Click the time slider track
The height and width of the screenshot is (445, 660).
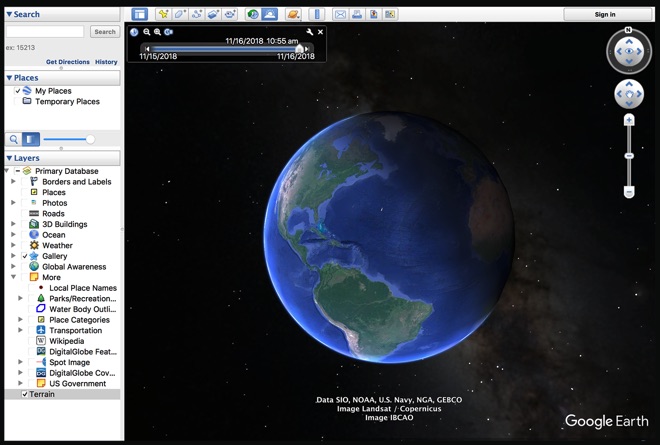click(225, 48)
